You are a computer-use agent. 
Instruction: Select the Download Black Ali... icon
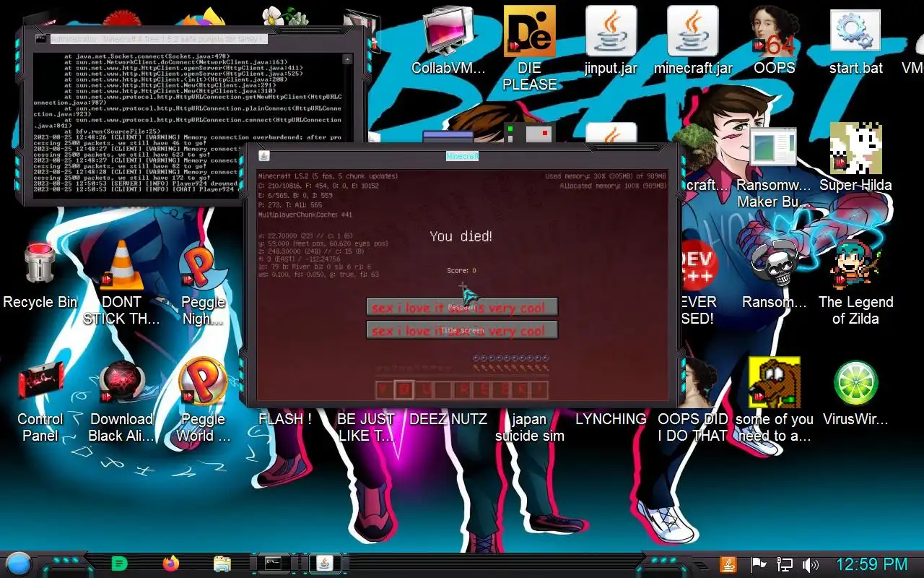click(x=121, y=401)
